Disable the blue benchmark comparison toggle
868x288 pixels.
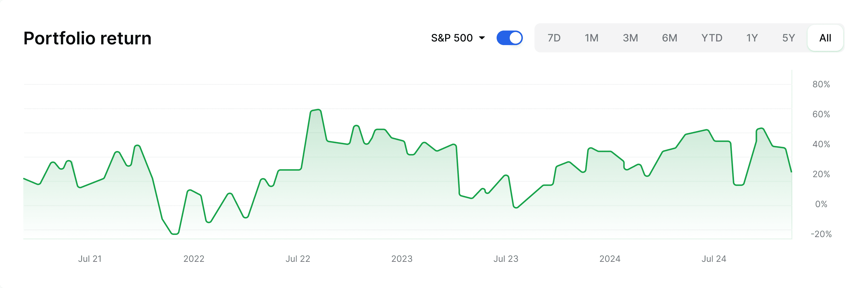pyautogui.click(x=509, y=38)
